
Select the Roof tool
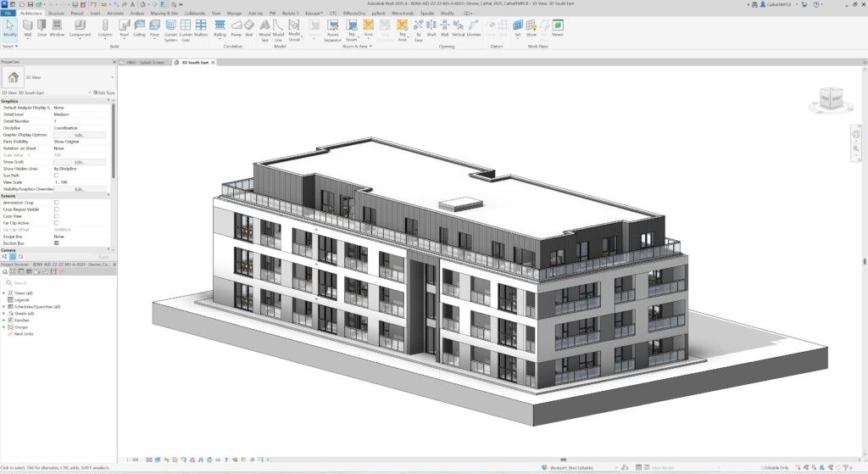[x=124, y=28]
